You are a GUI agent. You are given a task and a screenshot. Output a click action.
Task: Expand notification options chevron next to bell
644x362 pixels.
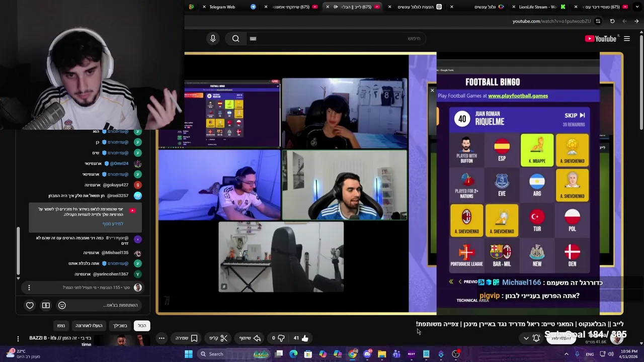coord(526,338)
